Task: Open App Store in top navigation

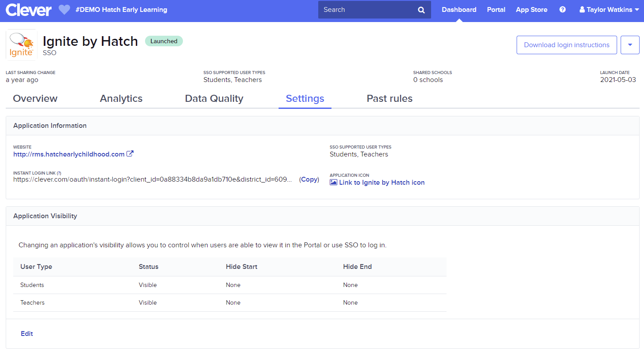Action: pos(532,10)
